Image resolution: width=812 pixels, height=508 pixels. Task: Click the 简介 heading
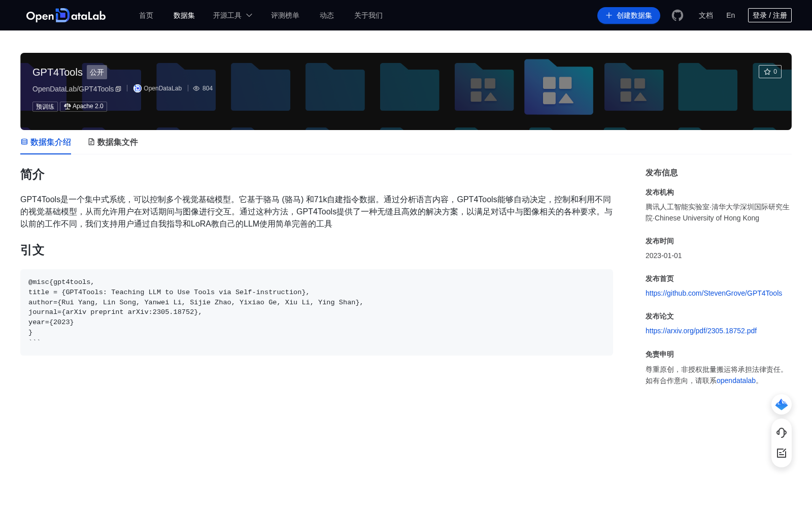pos(32,174)
